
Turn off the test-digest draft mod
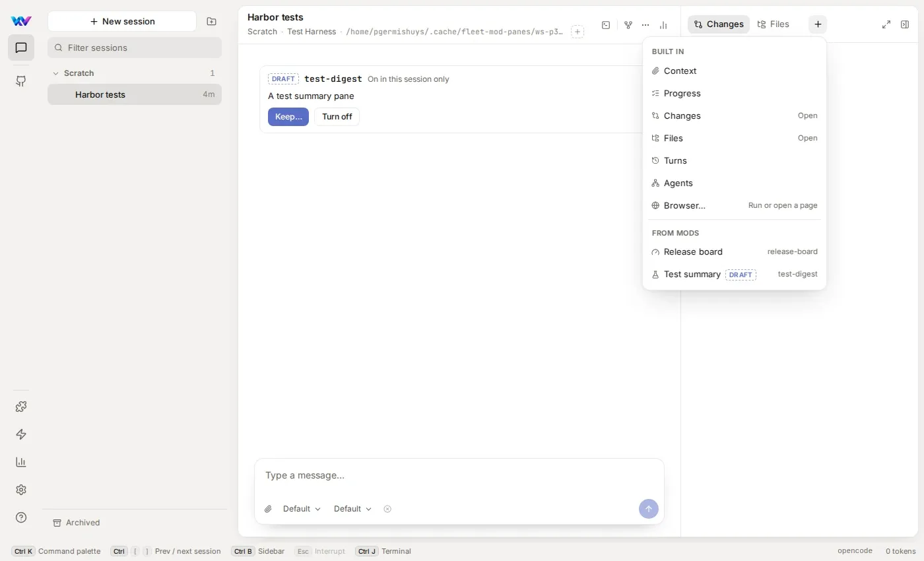[x=337, y=117]
